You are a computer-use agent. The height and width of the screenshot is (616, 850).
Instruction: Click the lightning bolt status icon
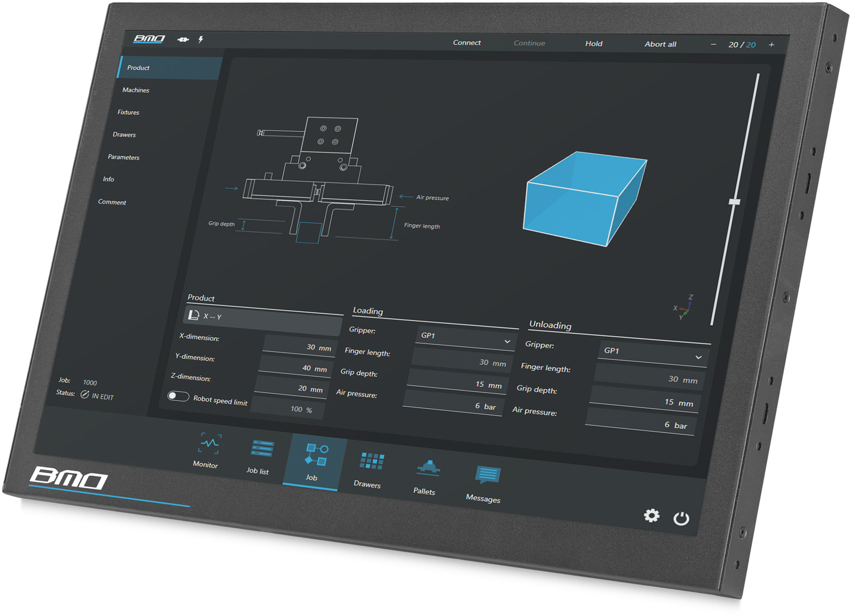point(201,39)
